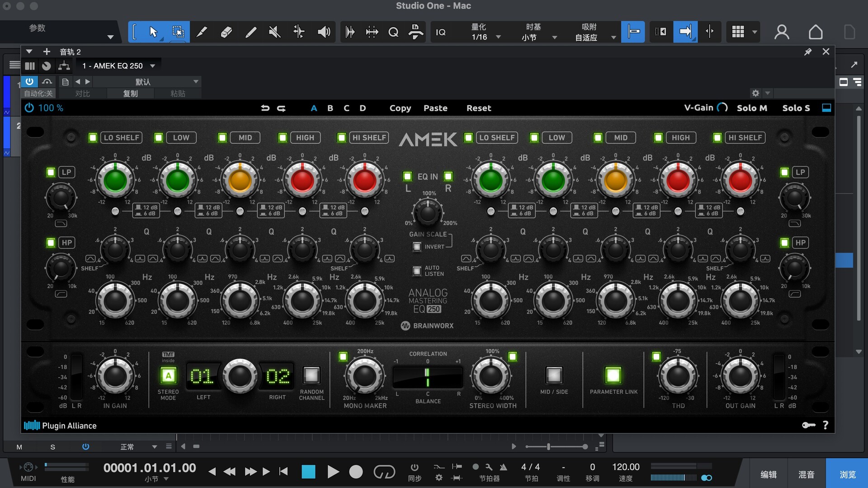Toggle left channel MID band enable

coord(222,138)
